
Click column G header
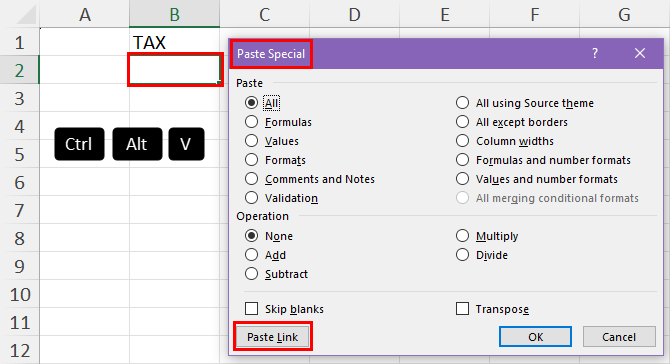[x=624, y=15]
